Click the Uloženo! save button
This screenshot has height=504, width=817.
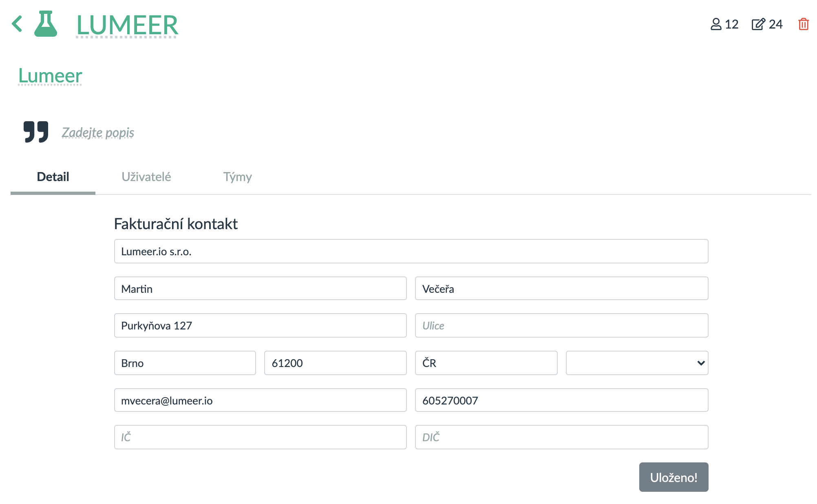click(x=673, y=477)
